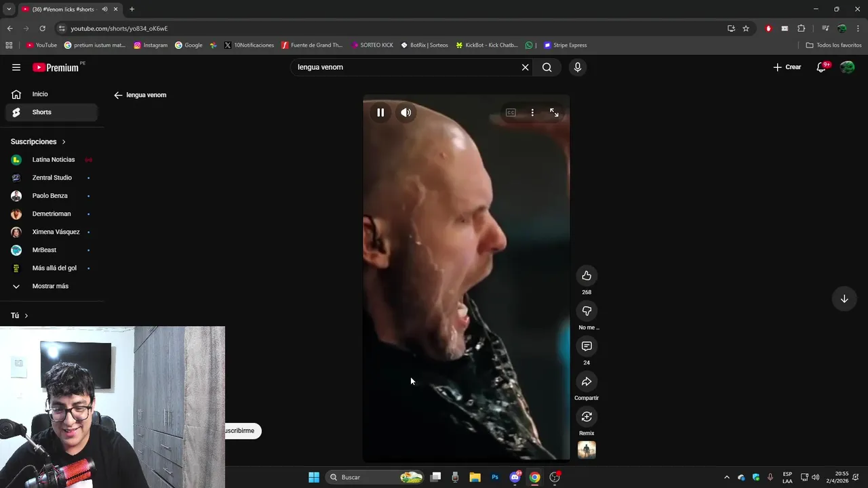The height and width of the screenshot is (488, 868).
Task: Expand the Tú section
Action: [x=20, y=316]
